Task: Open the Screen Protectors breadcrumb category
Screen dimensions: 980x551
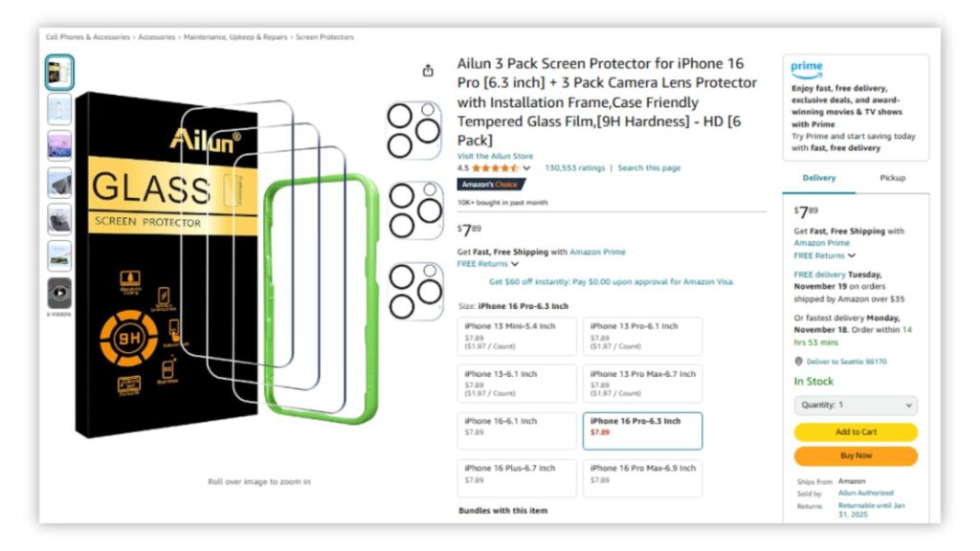Action: point(325,35)
